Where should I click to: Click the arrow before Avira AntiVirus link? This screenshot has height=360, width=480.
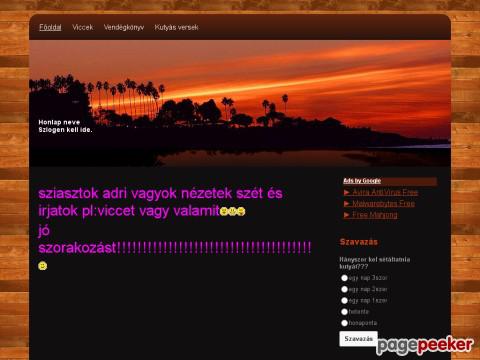pyautogui.click(x=346, y=192)
